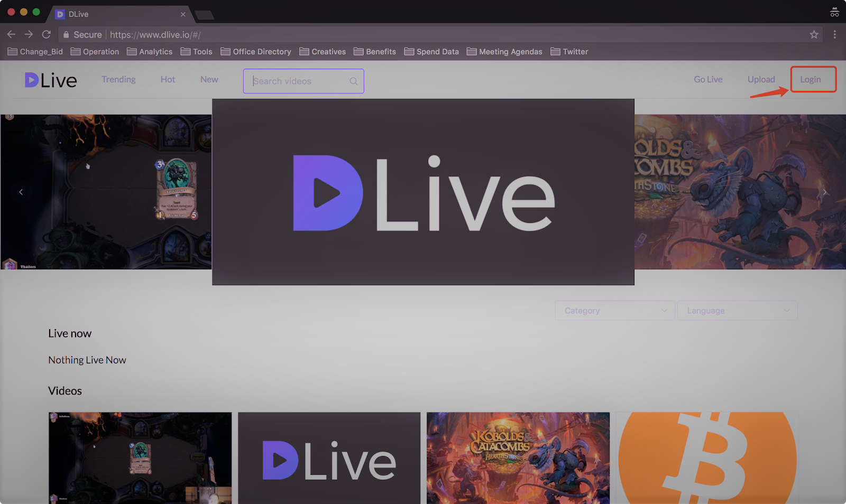The width and height of the screenshot is (846, 504).
Task: Open the Tools bookmark folder
Action: click(x=196, y=52)
